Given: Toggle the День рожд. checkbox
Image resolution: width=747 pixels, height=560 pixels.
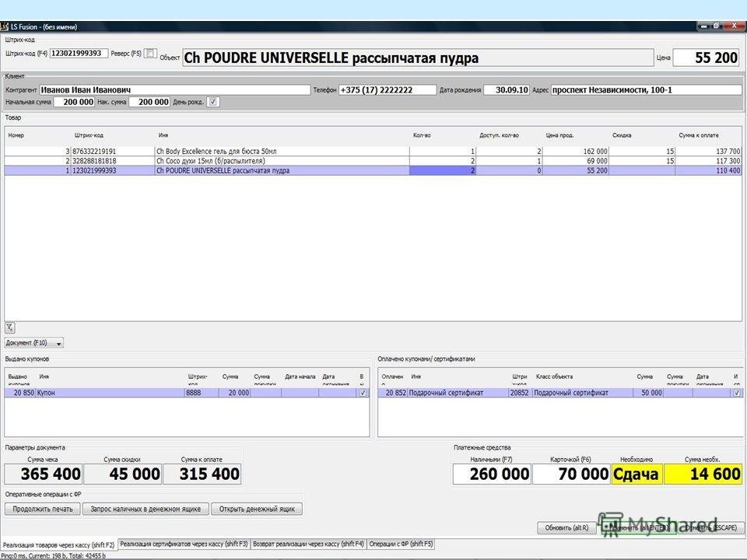Looking at the screenshot, I should pyautogui.click(x=213, y=102).
